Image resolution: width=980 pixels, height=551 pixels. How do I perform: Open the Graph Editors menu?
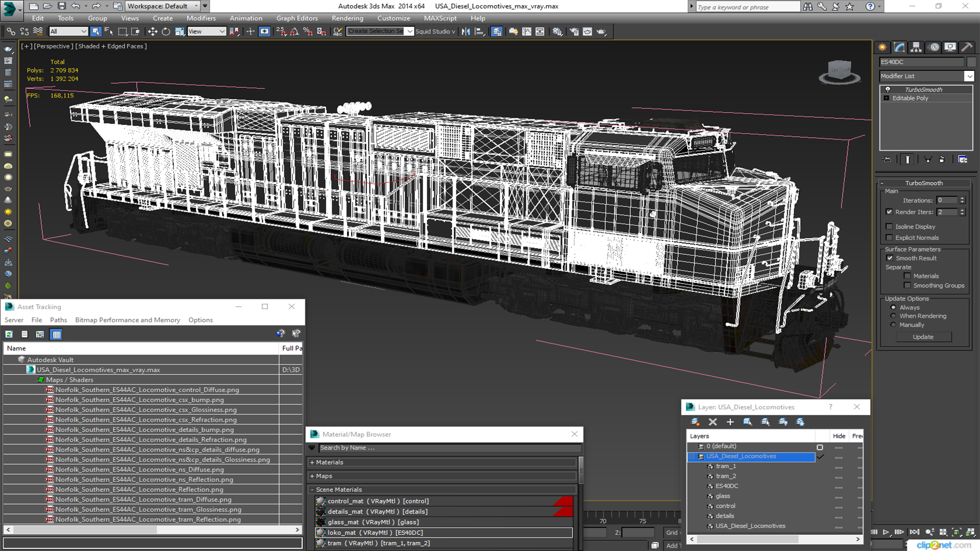297,18
